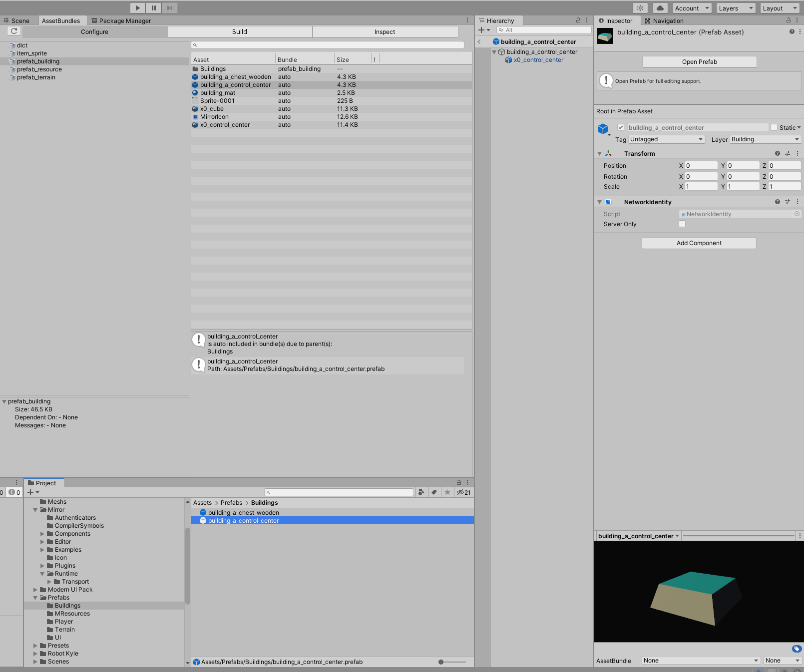Click the lock icon in Inspector header
This screenshot has height=672, width=804.
788,20
